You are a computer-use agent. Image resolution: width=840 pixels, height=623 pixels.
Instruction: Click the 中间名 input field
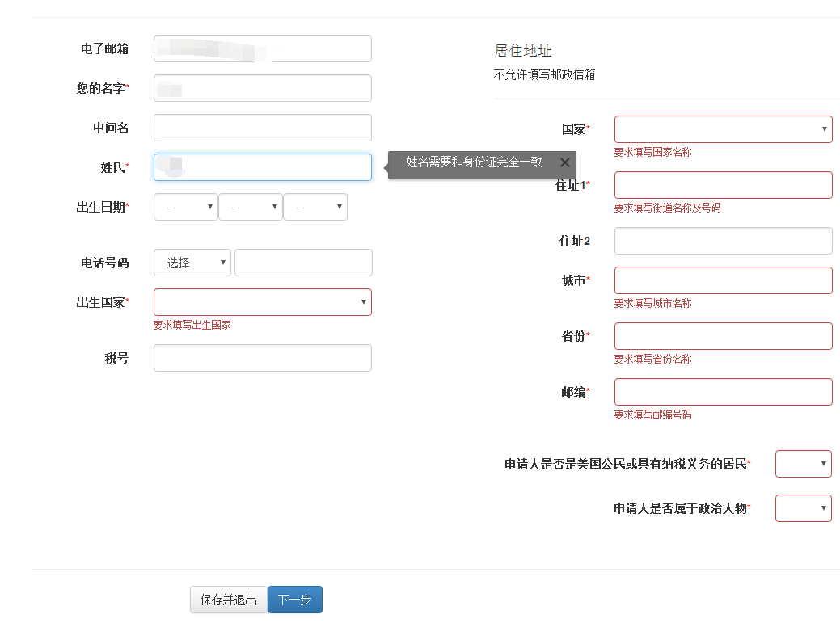pyautogui.click(x=262, y=128)
